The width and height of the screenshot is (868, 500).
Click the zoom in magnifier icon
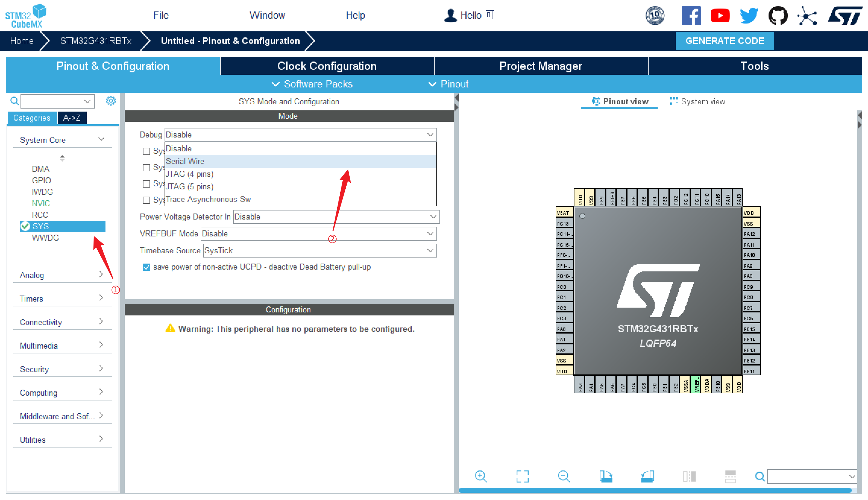480,476
